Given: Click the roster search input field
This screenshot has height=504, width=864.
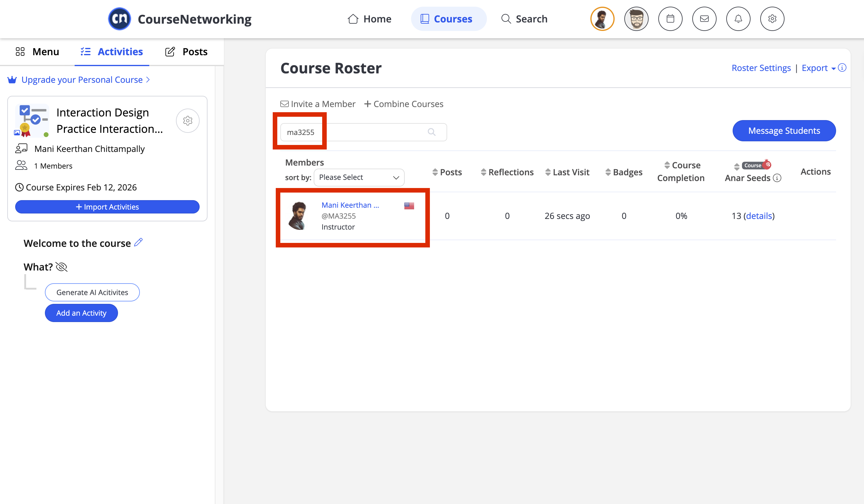Looking at the screenshot, I should 363,132.
